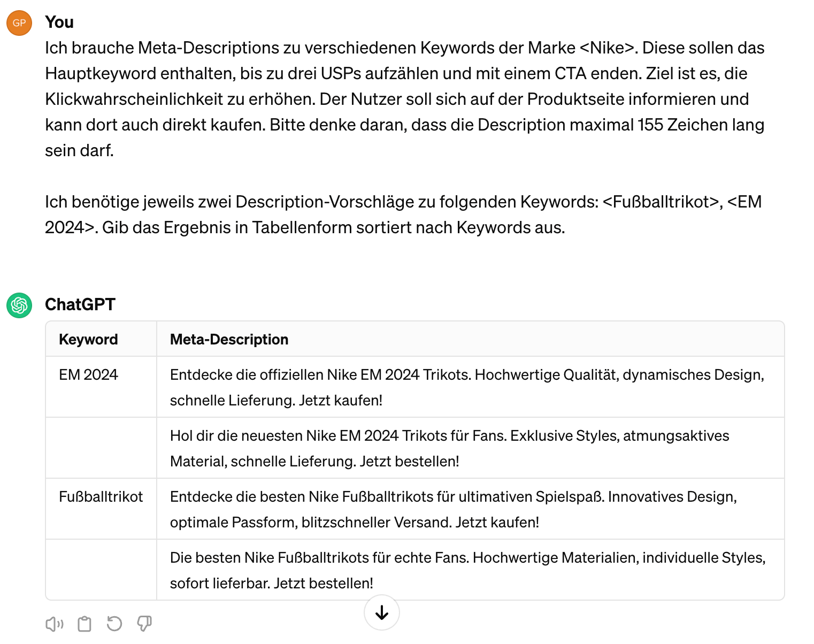
Task: Click the green ChatGPT logo avatar
Action: pyautogui.click(x=19, y=305)
